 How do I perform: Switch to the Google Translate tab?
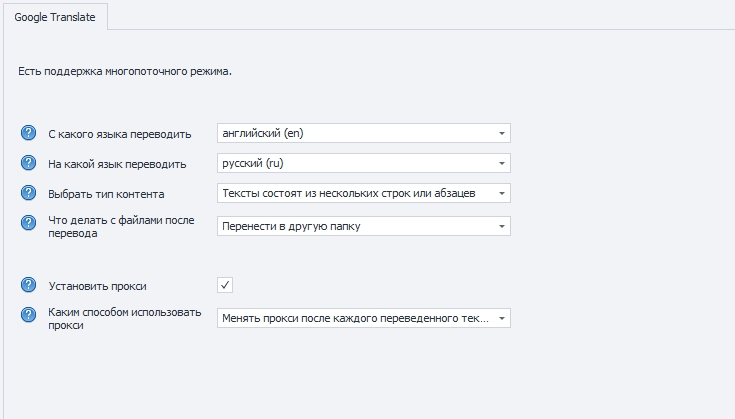point(55,17)
